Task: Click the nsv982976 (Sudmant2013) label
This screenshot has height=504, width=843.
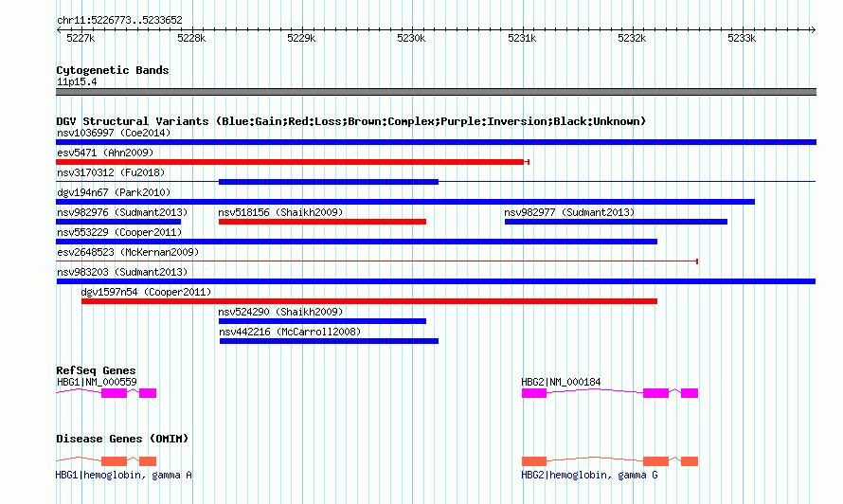Action: pos(122,212)
